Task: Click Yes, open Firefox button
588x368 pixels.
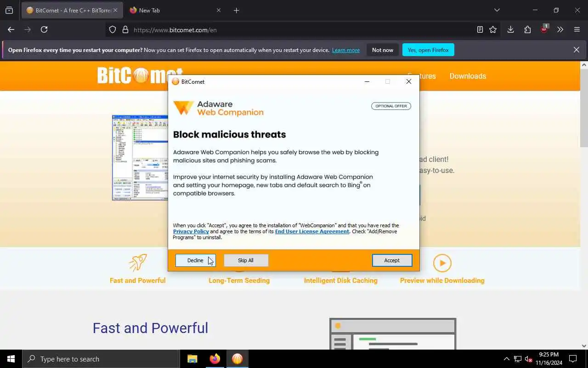Action: (428, 50)
